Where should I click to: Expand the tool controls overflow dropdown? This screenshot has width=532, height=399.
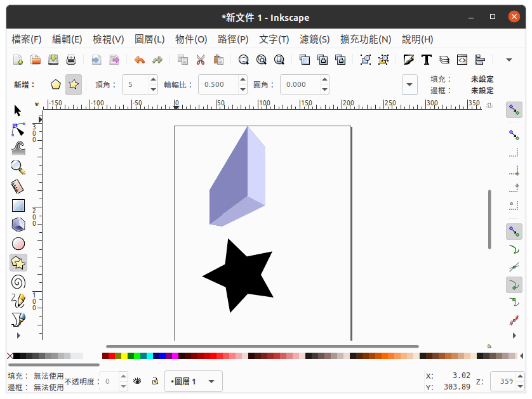409,84
